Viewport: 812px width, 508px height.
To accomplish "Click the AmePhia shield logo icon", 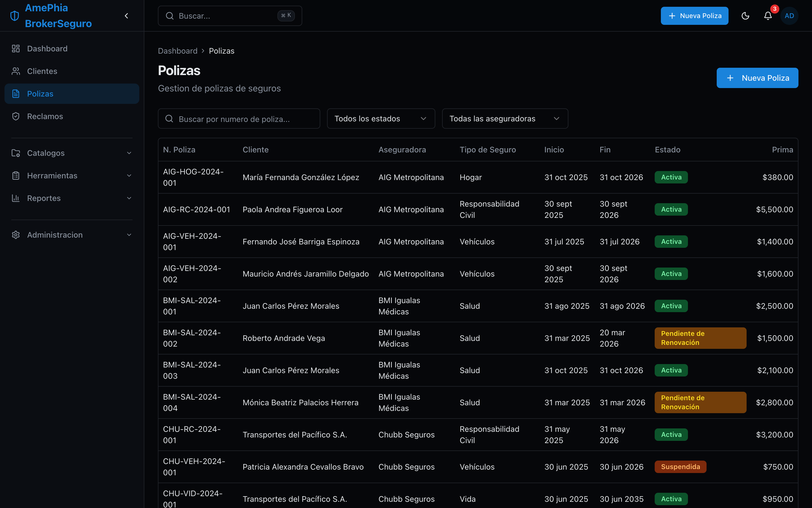I will tap(15, 16).
